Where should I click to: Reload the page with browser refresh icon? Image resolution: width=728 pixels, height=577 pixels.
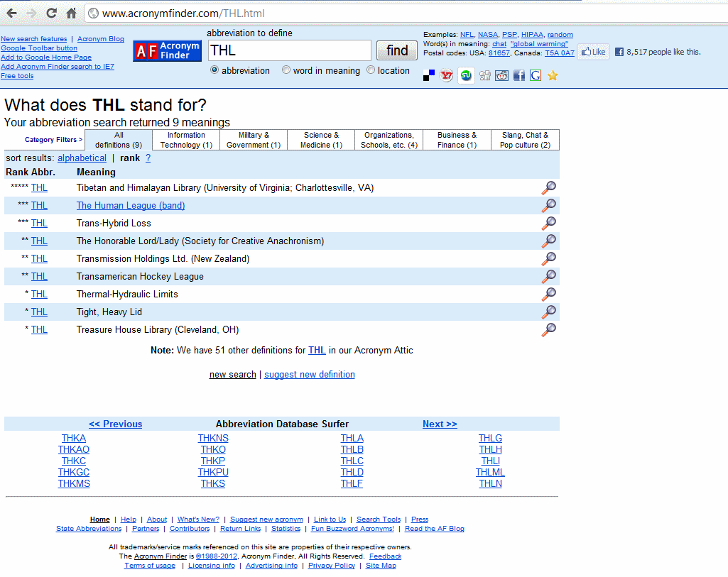click(51, 13)
